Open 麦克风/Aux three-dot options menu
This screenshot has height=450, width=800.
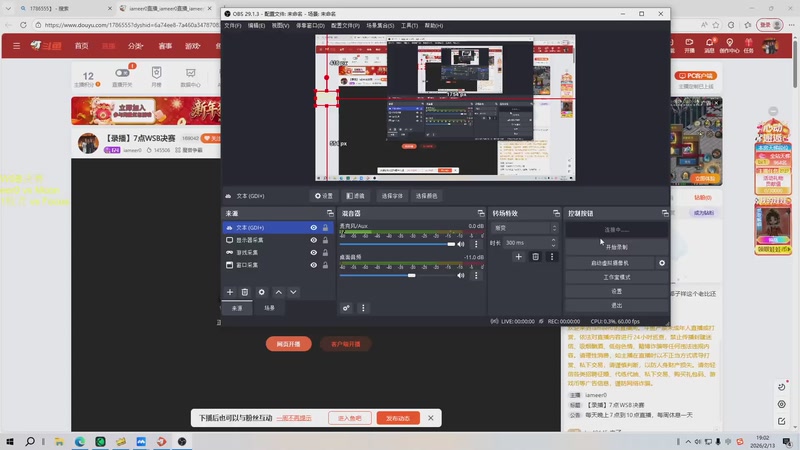pyautogui.click(x=476, y=244)
